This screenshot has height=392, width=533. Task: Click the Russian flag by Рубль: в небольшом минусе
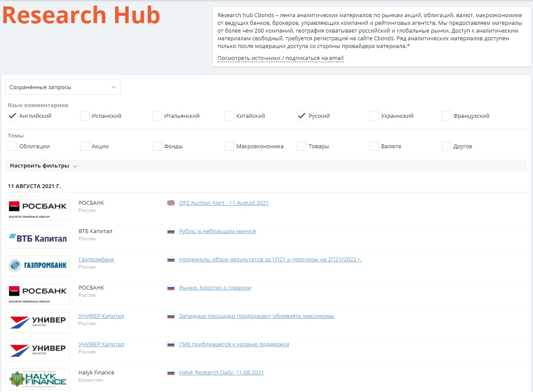171,231
